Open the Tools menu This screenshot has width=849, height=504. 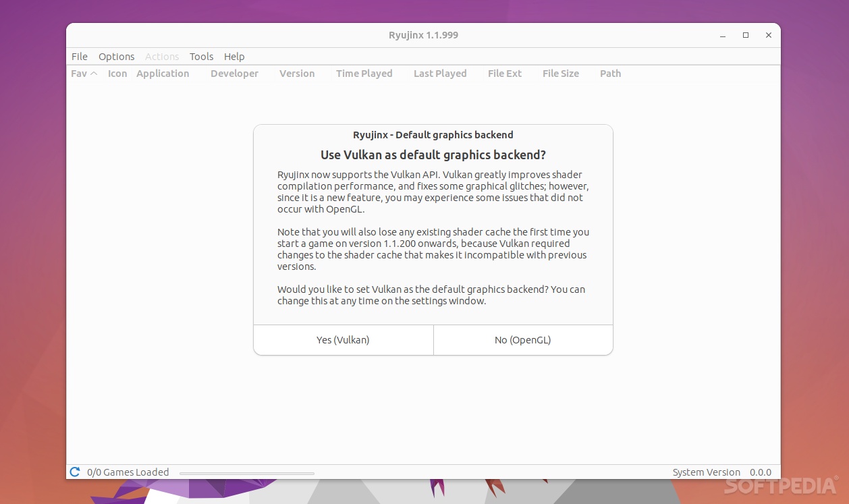(201, 56)
